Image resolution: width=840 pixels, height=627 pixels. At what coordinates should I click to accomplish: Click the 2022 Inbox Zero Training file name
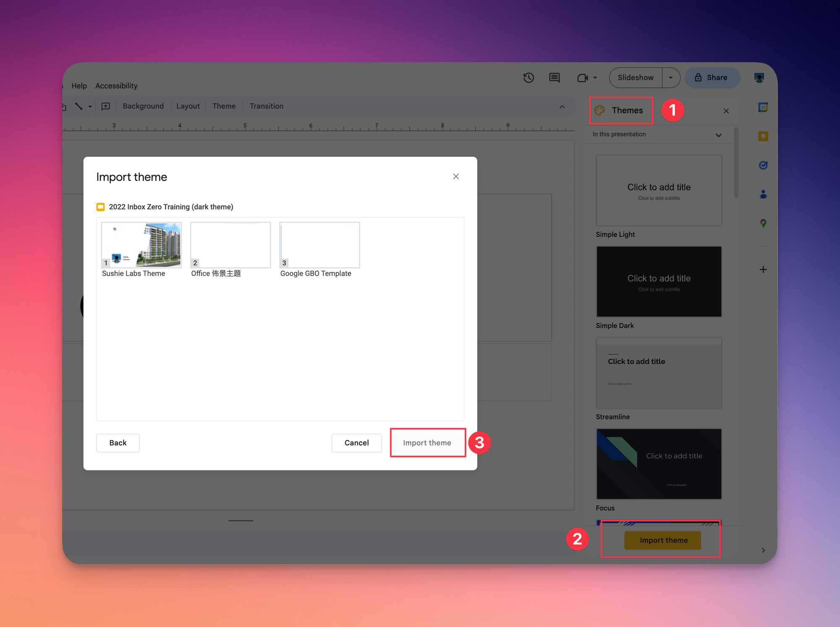pyautogui.click(x=171, y=207)
